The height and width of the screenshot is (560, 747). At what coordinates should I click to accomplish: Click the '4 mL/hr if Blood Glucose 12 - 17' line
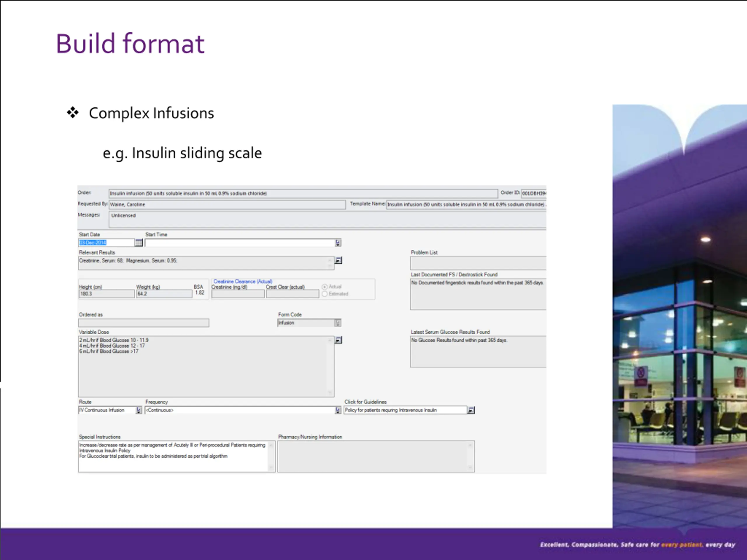[112, 346]
